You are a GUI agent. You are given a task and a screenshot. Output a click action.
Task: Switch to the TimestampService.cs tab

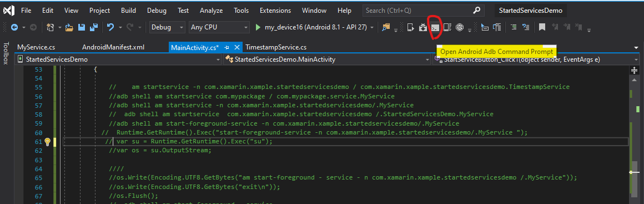(x=276, y=47)
